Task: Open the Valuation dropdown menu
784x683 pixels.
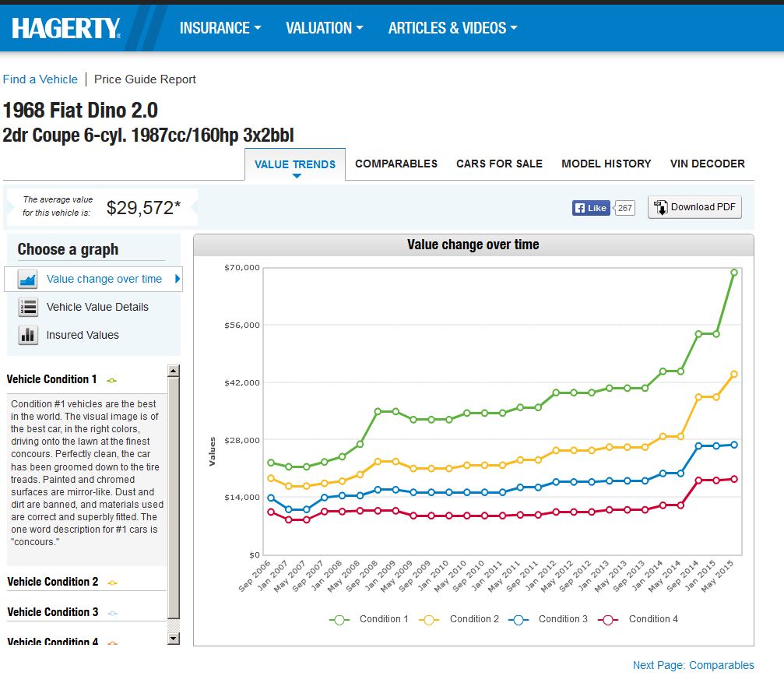Action: [x=324, y=28]
